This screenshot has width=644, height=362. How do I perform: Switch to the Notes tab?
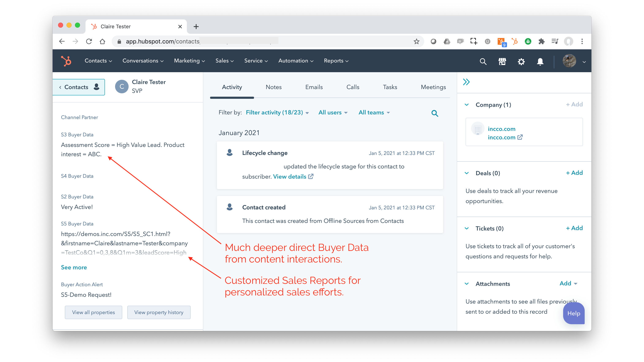coord(274,87)
